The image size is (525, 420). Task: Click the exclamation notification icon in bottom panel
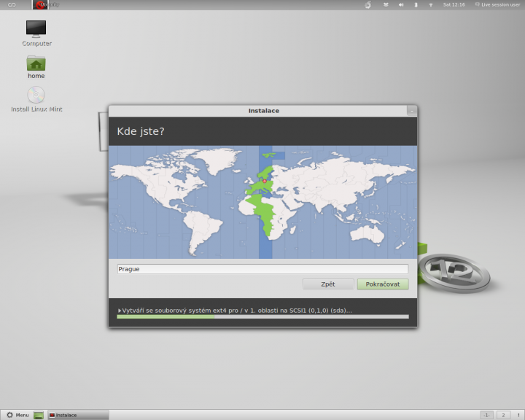pos(518,415)
